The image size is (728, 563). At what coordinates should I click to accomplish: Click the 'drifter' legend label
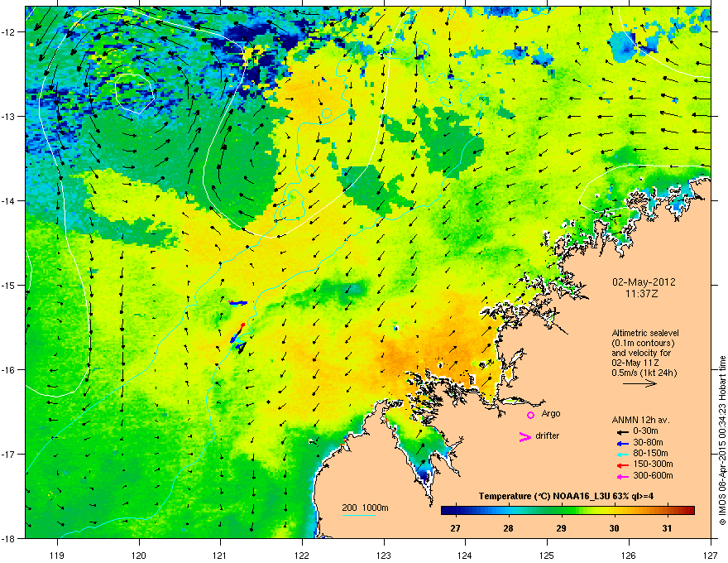click(x=548, y=435)
